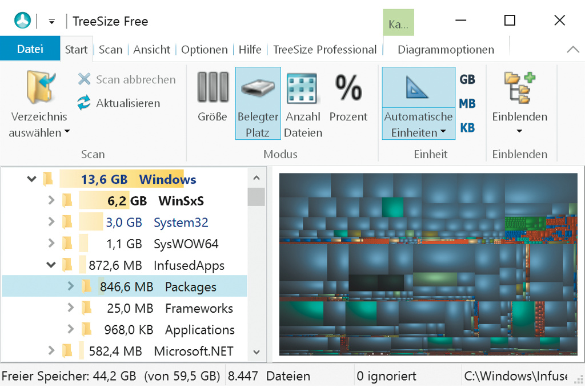Select the Prozent mode icon
The image size is (585, 392).
[348, 87]
